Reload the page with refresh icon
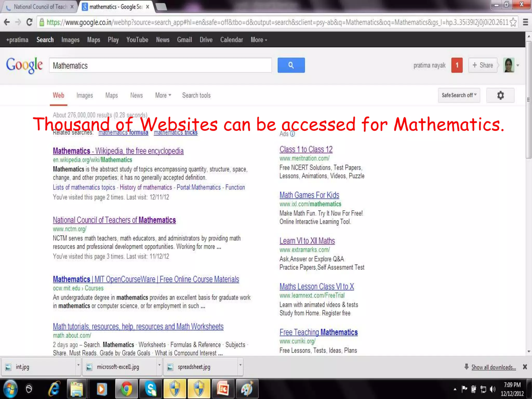The width and height of the screenshot is (532, 399). [x=29, y=22]
